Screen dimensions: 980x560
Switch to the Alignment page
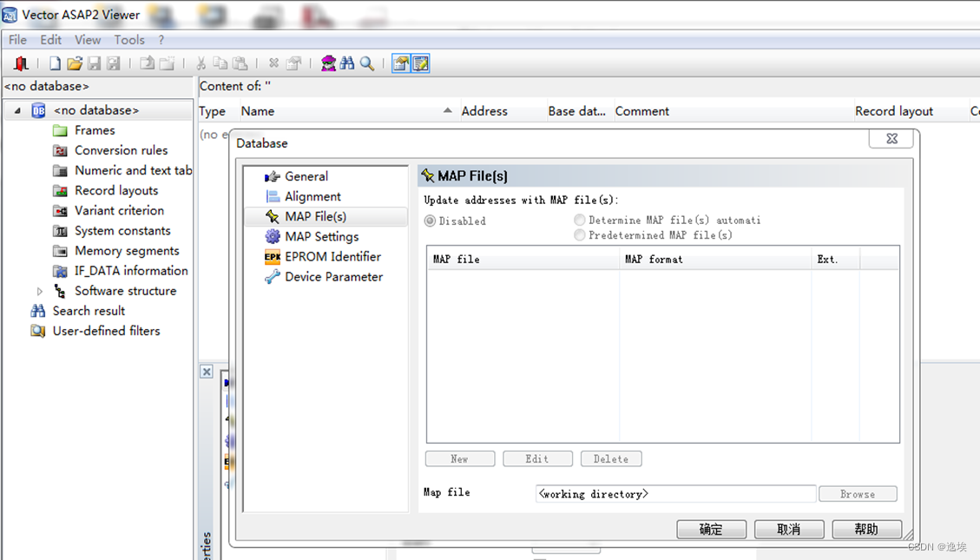point(312,196)
